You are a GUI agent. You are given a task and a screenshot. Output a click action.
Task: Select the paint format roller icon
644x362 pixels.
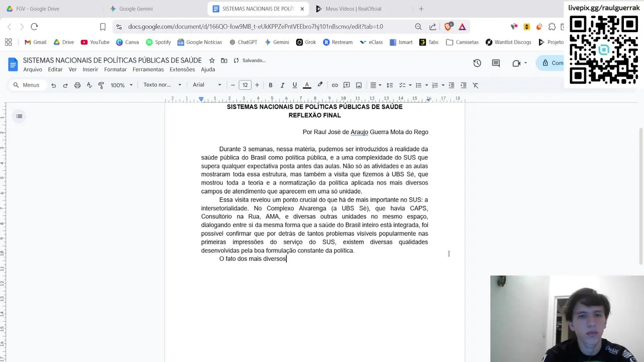[101, 85]
